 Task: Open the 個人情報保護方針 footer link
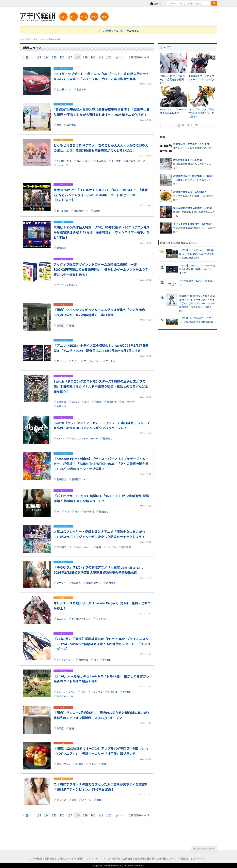click(x=144, y=859)
